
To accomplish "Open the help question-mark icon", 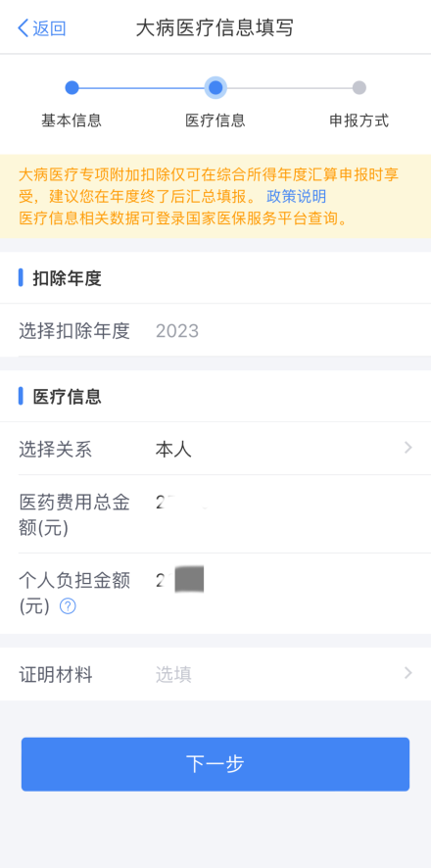I will [68, 606].
